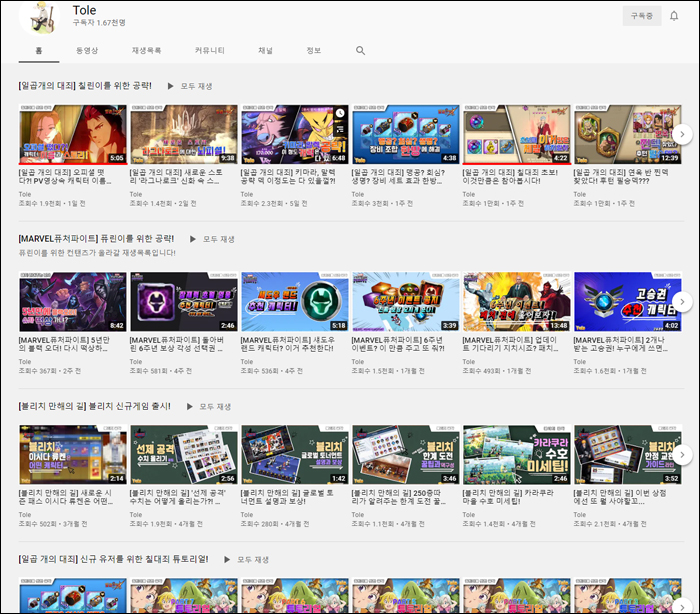The image size is (700, 614).
Task: Open the 5:05 오피셜 떴다 video thumbnail
Action: pos(73,134)
